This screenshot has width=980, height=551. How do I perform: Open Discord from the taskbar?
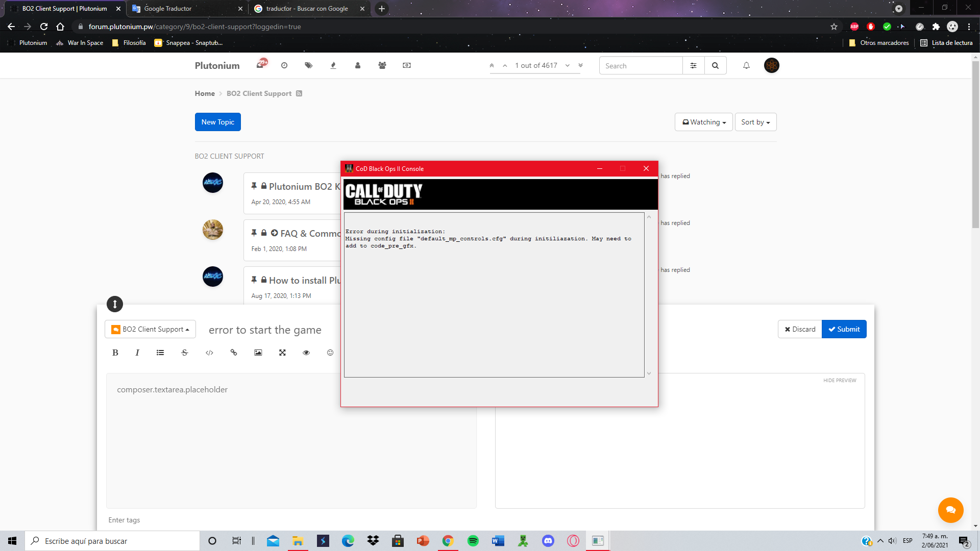[x=548, y=541]
